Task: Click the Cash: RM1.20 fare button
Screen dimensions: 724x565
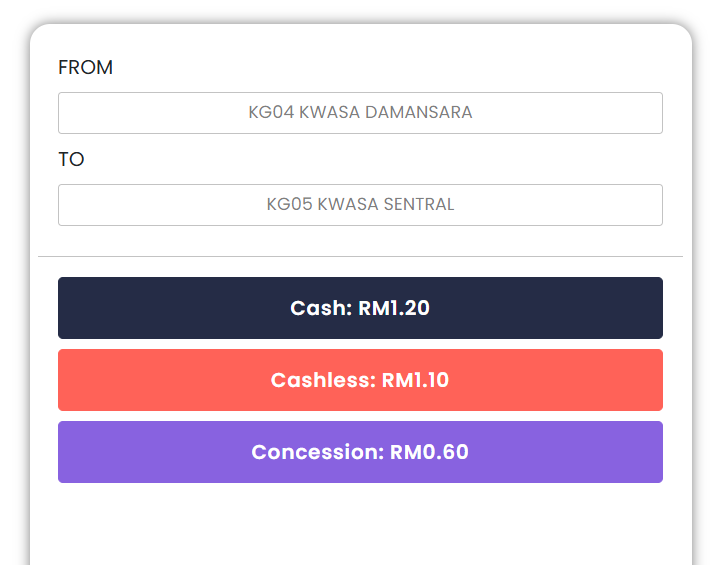Action: point(360,308)
